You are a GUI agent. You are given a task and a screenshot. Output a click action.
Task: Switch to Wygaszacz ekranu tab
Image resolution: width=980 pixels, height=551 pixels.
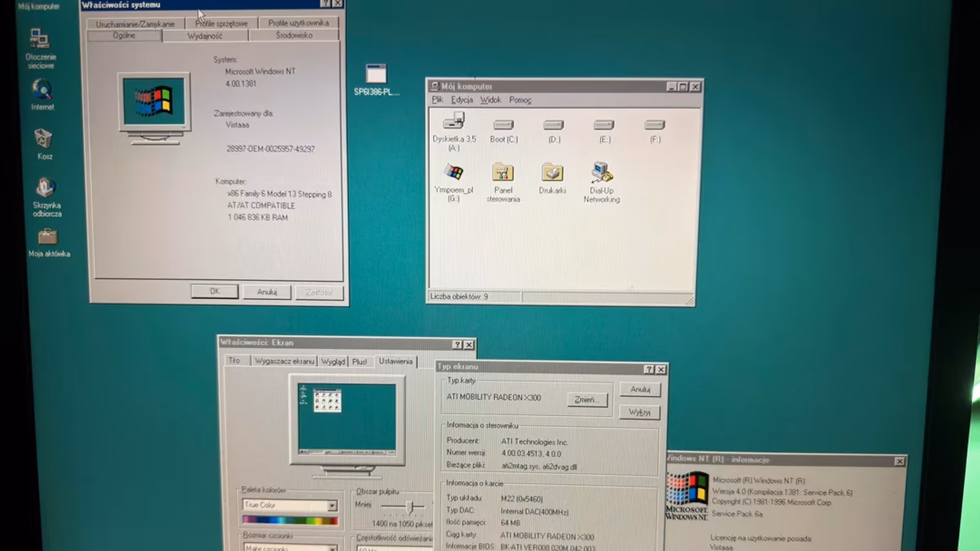pos(284,361)
